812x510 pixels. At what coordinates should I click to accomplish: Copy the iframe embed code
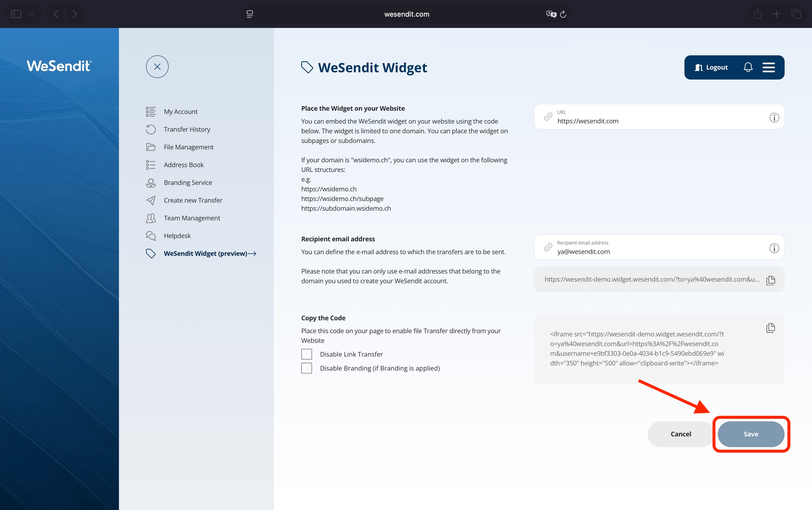771,328
